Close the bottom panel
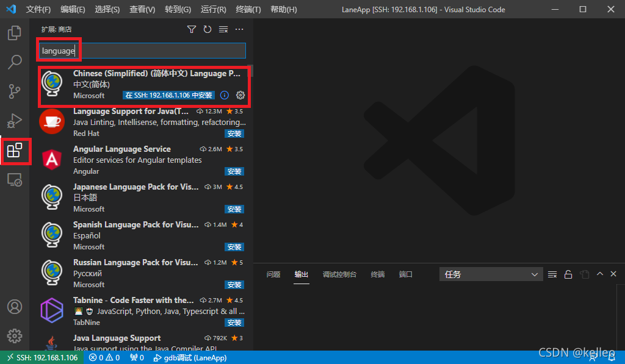Screen dimensions: 625x364 pyautogui.click(x=613, y=274)
